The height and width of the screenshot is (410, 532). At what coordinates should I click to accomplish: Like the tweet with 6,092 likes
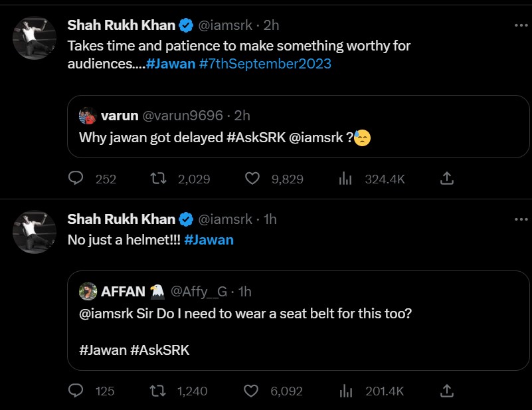pos(252,391)
